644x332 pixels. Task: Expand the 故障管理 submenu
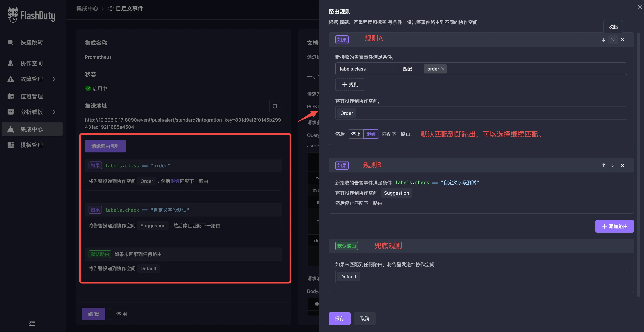tap(55, 79)
